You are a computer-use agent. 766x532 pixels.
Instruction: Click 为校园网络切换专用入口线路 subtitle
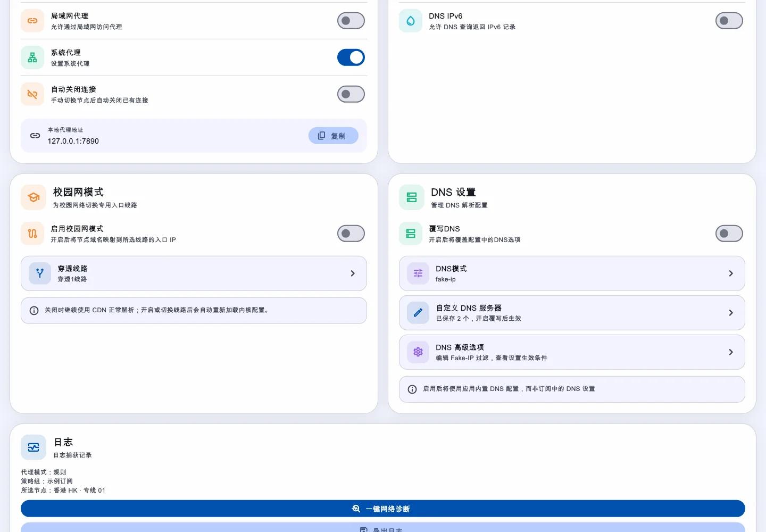(95, 205)
